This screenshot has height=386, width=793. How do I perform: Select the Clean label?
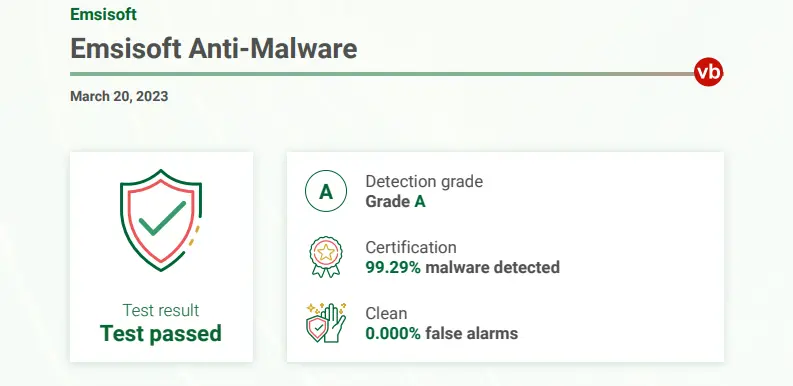click(386, 313)
